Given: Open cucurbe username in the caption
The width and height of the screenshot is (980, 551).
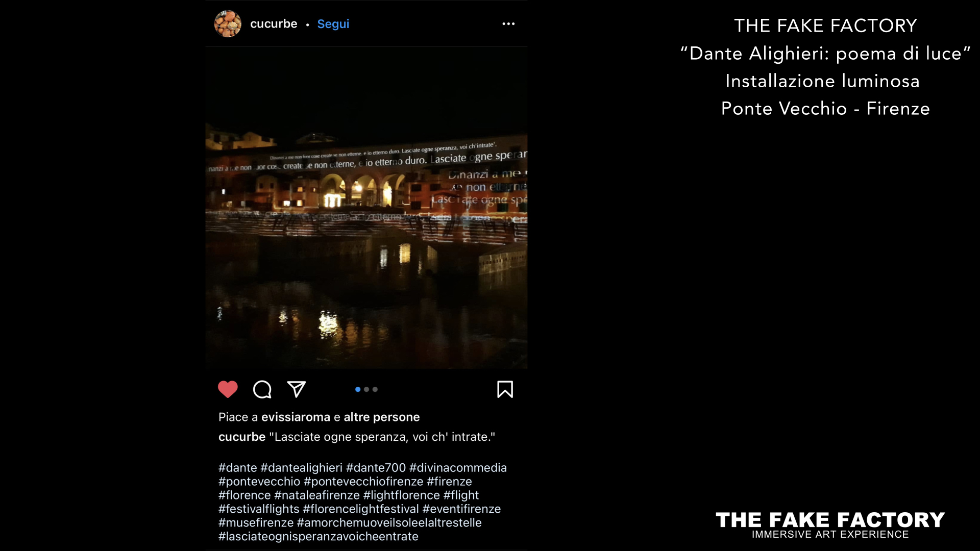Looking at the screenshot, I should coord(242,437).
